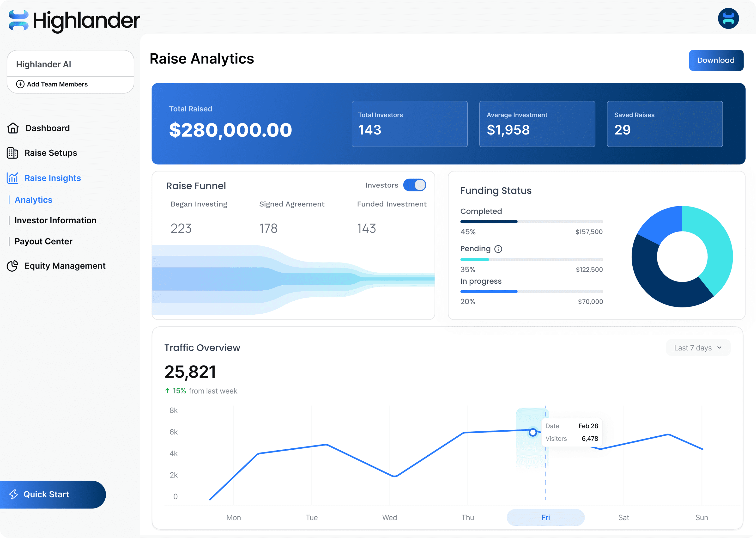Click the Equity Management pie icon
756x538 pixels.
12,266
